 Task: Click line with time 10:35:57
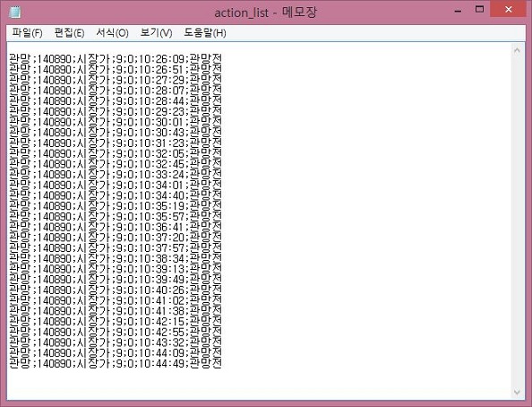click(116, 217)
